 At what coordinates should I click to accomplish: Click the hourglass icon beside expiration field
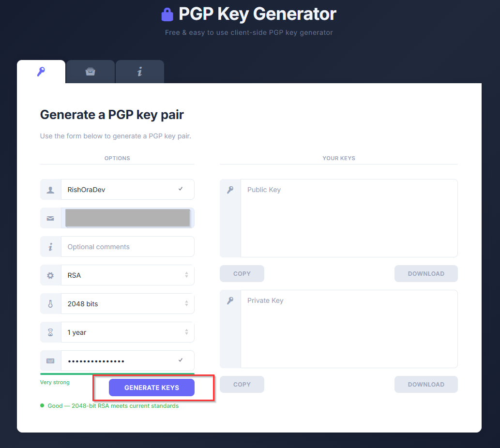pyautogui.click(x=50, y=332)
